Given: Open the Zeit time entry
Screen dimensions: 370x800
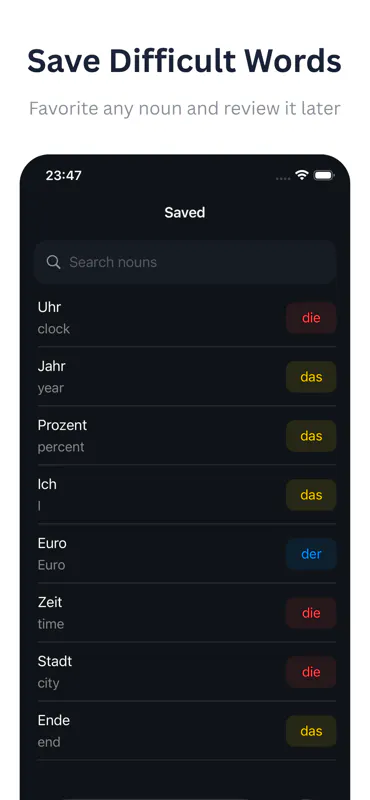Looking at the screenshot, I should (x=187, y=613).
